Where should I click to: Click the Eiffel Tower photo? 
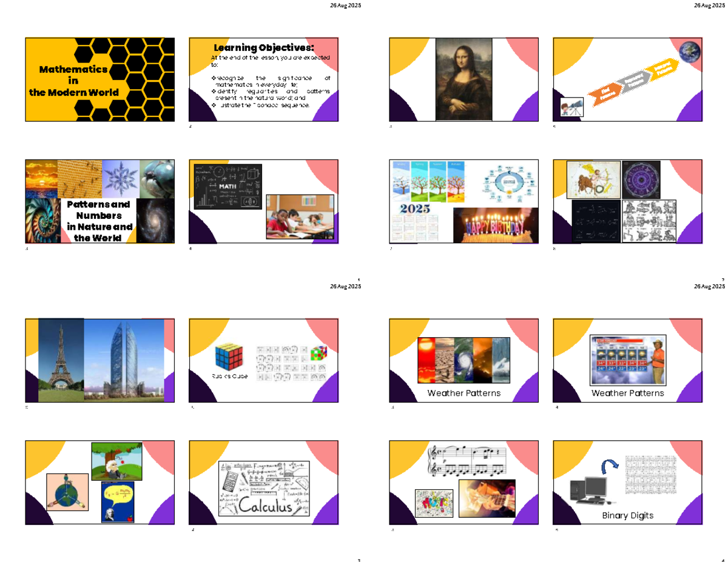61,360
